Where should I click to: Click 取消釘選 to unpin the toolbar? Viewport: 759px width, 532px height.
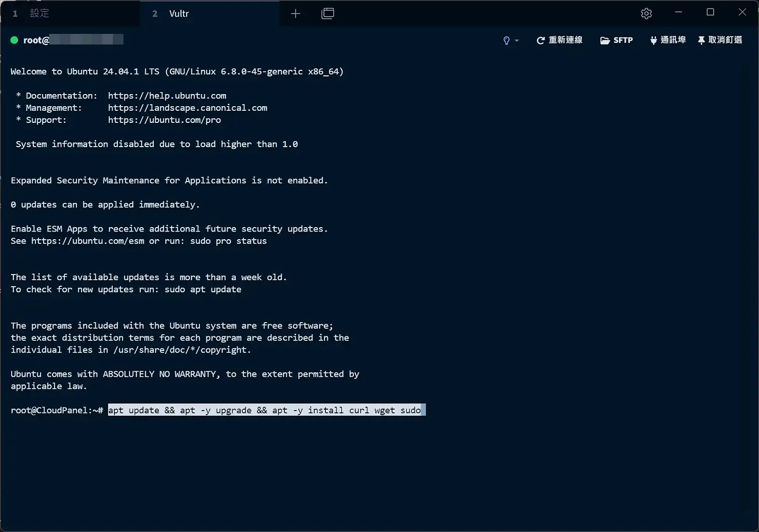coord(720,40)
